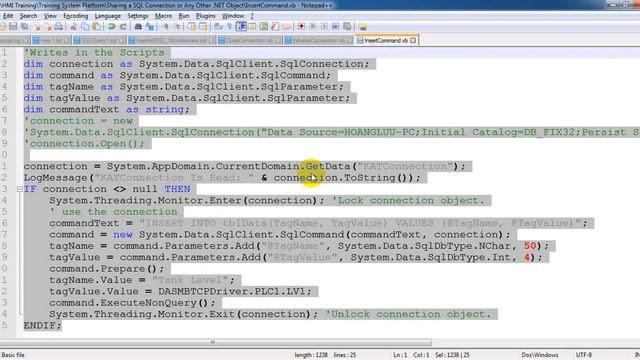640x360 pixels.
Task: Collapse the IF block fold marker
Action: pyautogui.click(x=19, y=189)
